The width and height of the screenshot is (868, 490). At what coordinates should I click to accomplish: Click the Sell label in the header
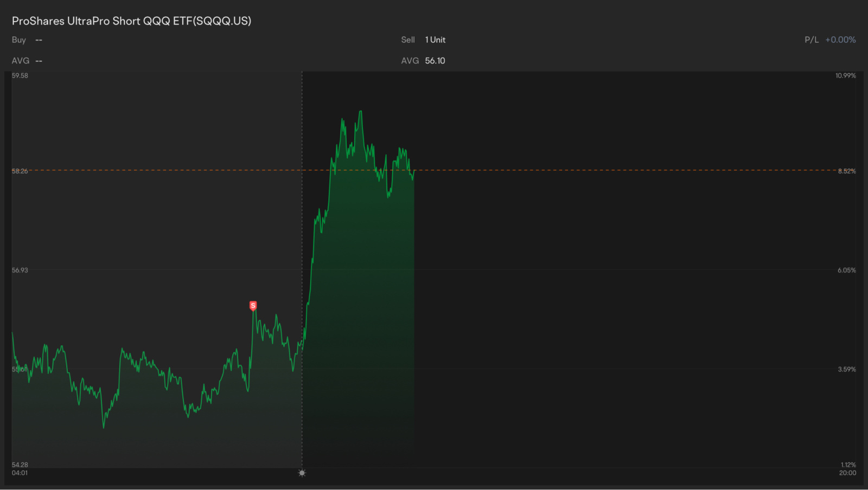point(408,40)
